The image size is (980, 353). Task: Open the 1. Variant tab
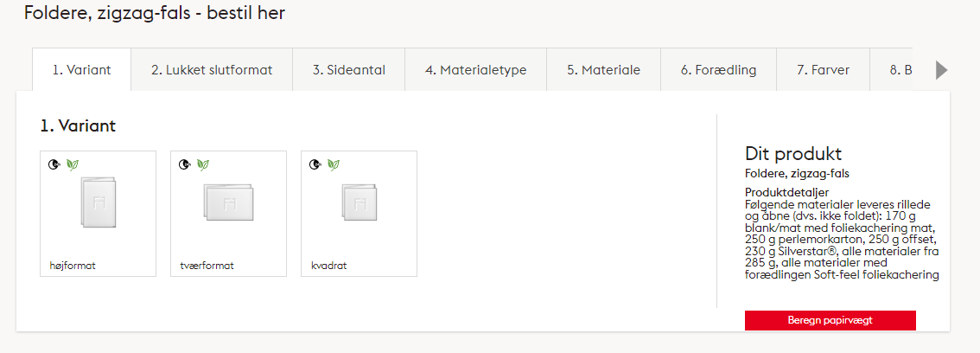[81, 70]
